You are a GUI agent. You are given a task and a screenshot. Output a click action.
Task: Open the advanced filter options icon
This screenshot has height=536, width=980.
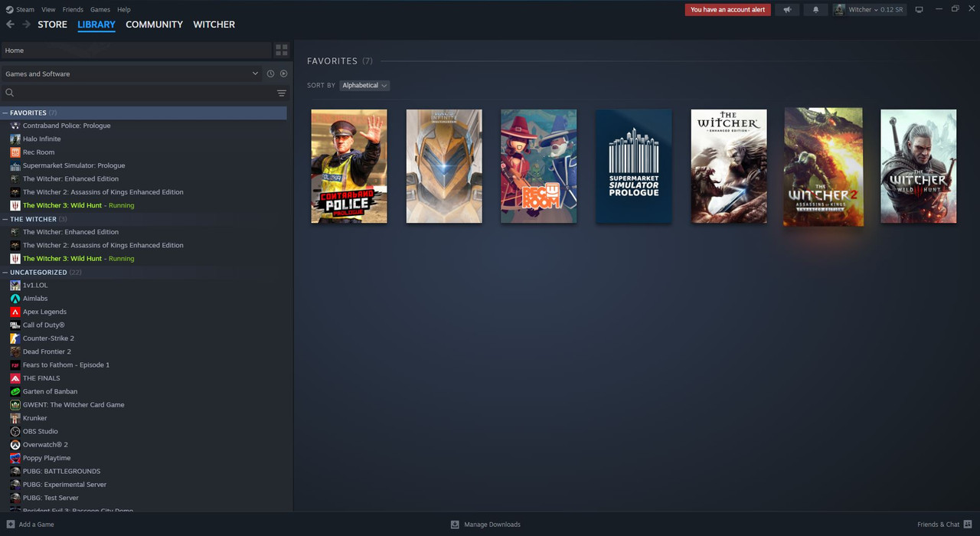pos(282,93)
